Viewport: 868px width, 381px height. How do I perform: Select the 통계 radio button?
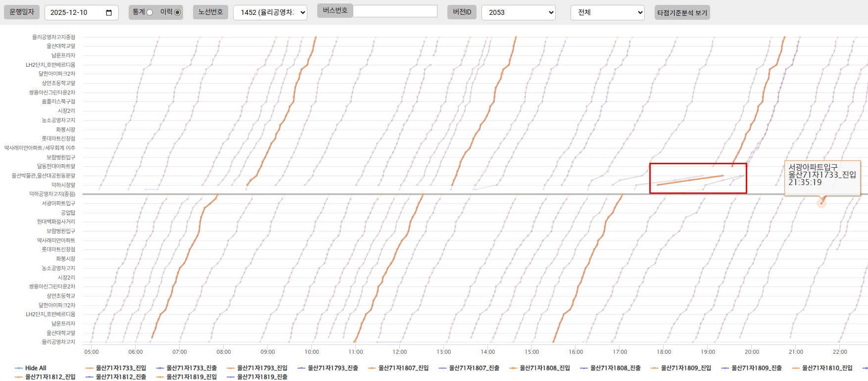[149, 12]
